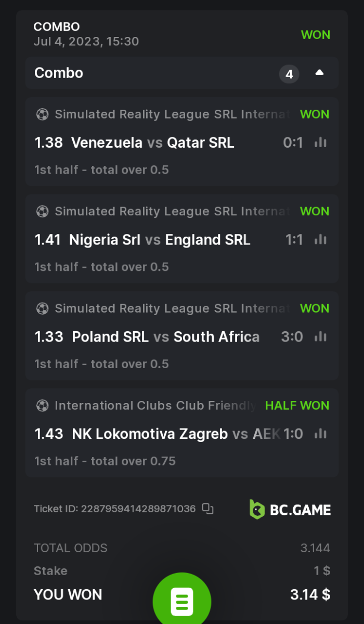Click the combo count badge showing 4
364x624 pixels.
289,74
